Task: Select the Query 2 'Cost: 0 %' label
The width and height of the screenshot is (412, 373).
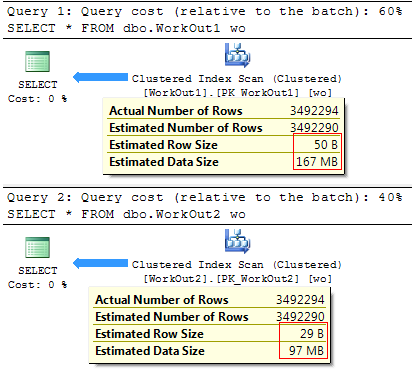Action: [x=37, y=285]
